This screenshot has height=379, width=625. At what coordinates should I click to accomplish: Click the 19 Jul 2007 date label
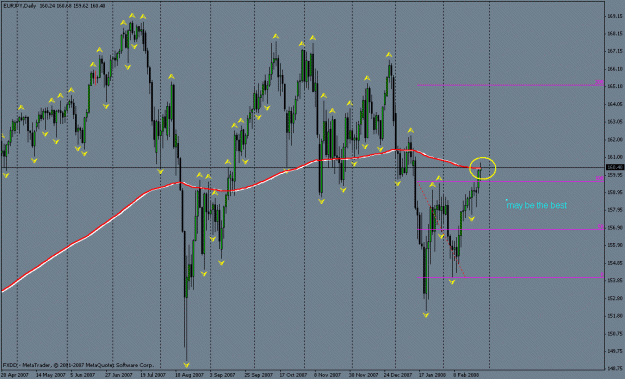pyautogui.click(x=153, y=375)
